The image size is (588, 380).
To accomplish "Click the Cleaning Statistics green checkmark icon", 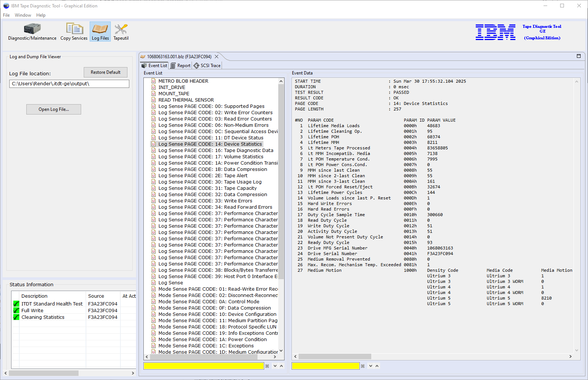I will coord(16,317).
